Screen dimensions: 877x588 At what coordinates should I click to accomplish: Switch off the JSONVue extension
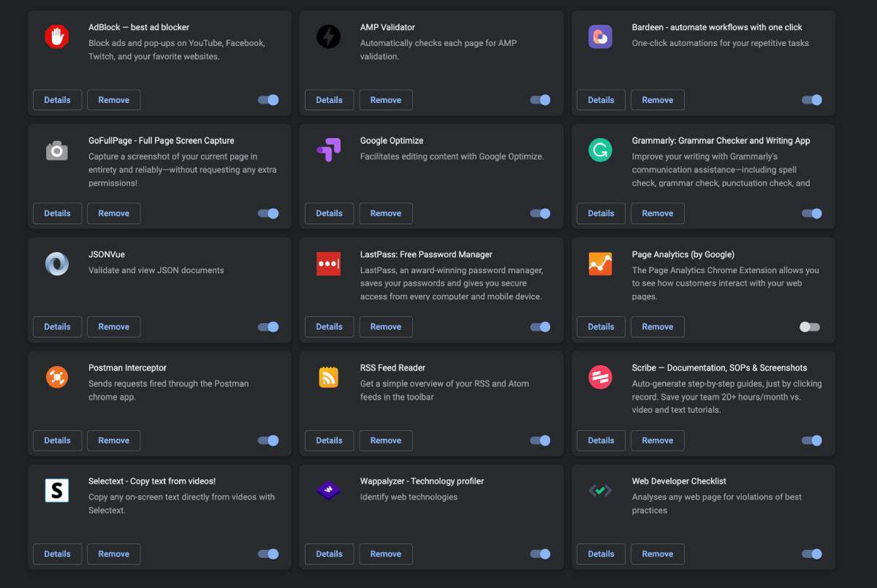[x=268, y=327]
